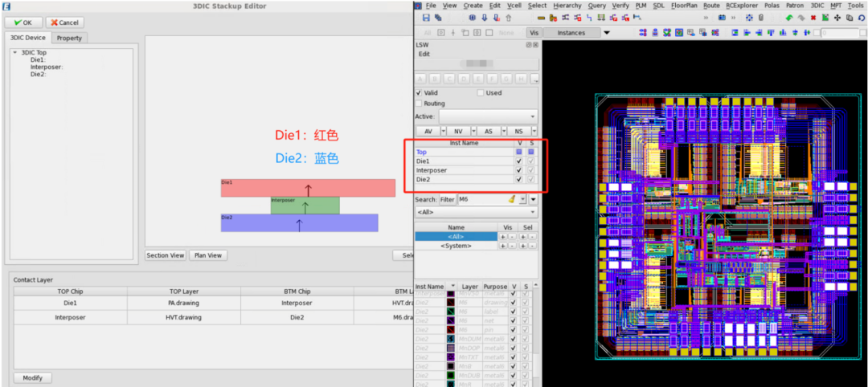Open the FloorPlan menu

click(x=684, y=6)
